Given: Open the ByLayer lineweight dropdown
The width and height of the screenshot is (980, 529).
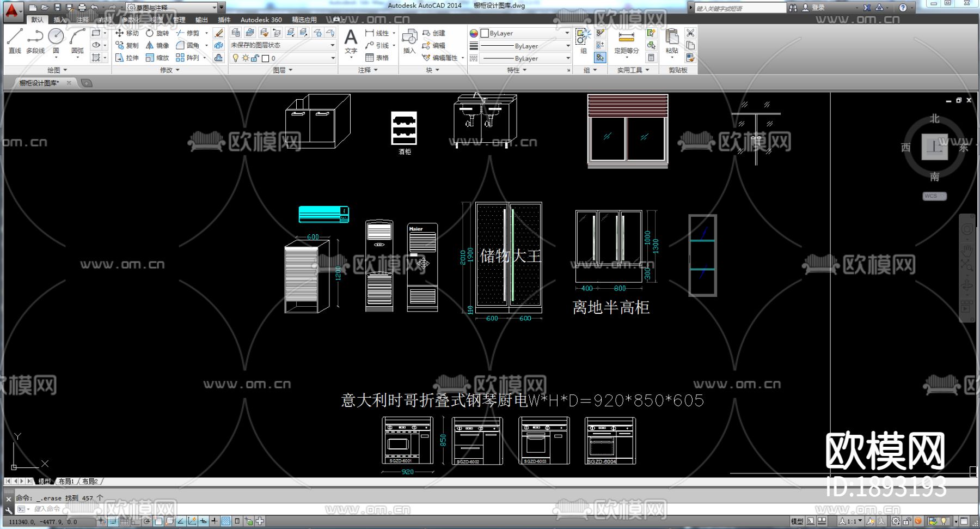Looking at the screenshot, I should click(525, 46).
